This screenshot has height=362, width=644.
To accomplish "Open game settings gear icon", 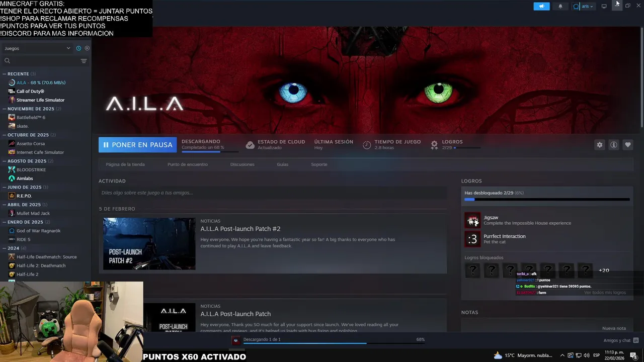I will 599,145.
